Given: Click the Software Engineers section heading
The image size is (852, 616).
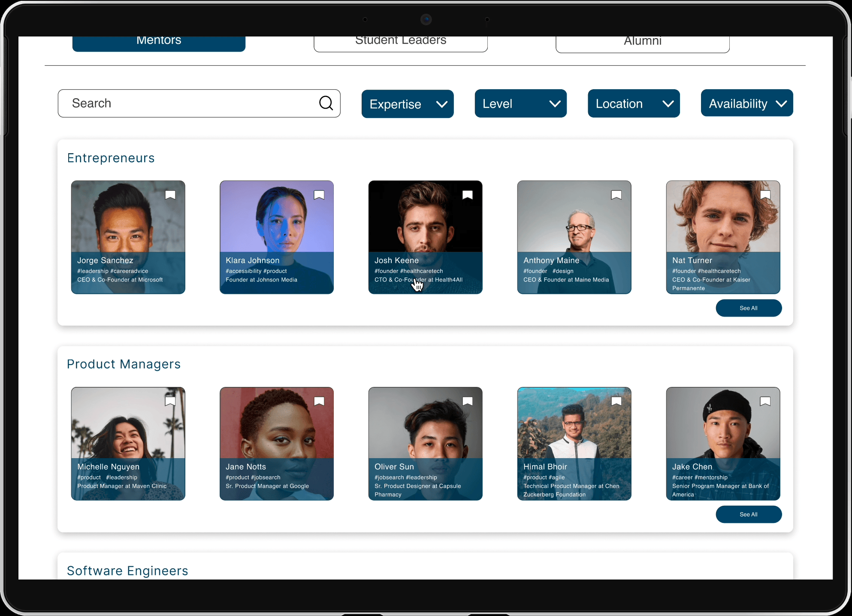Looking at the screenshot, I should (127, 571).
